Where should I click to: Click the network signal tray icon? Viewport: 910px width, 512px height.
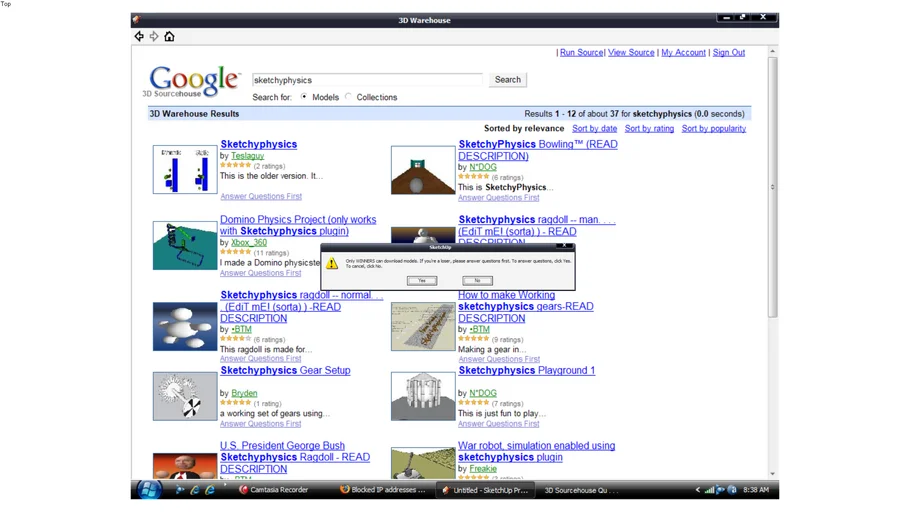[709, 490]
